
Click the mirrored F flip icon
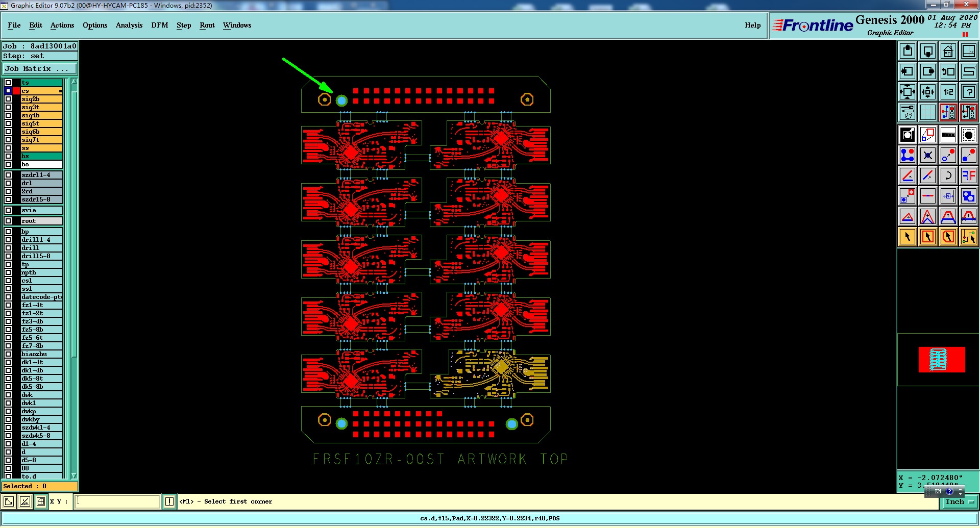(968, 175)
